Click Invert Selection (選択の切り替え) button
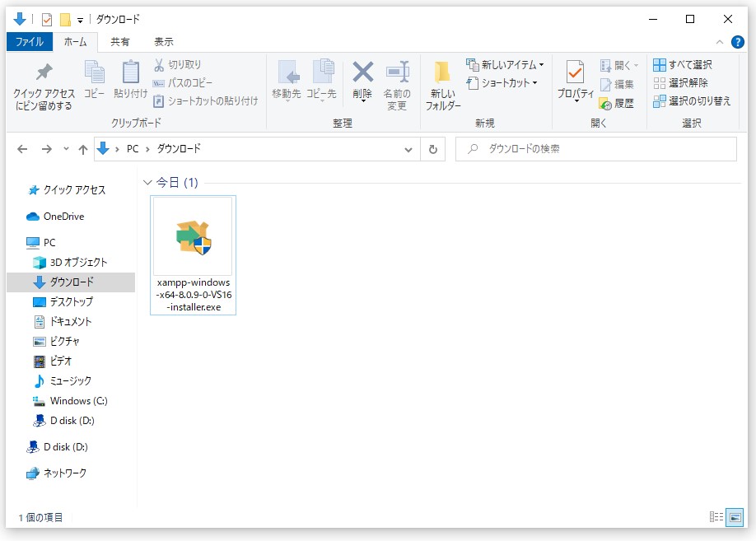This screenshot has height=541, width=756. coord(692,101)
